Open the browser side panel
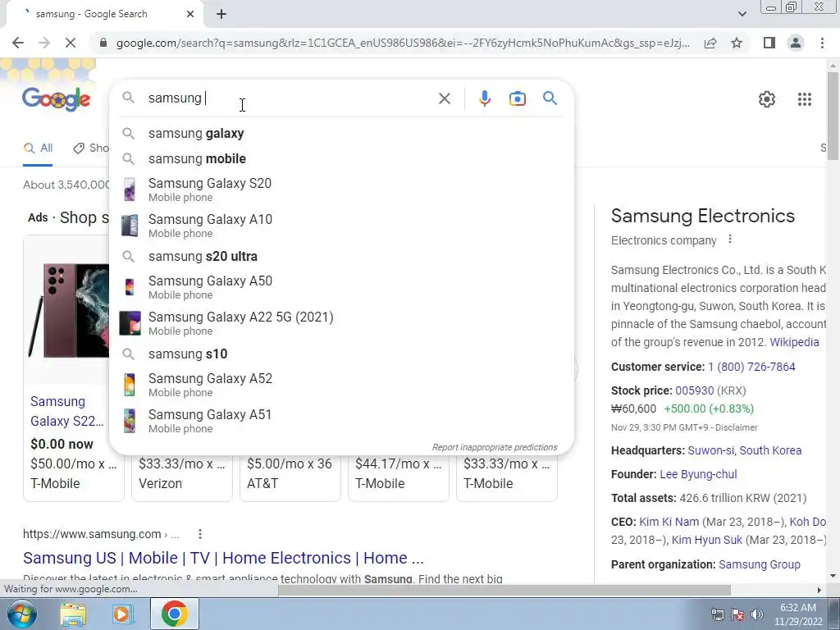 pos(769,43)
